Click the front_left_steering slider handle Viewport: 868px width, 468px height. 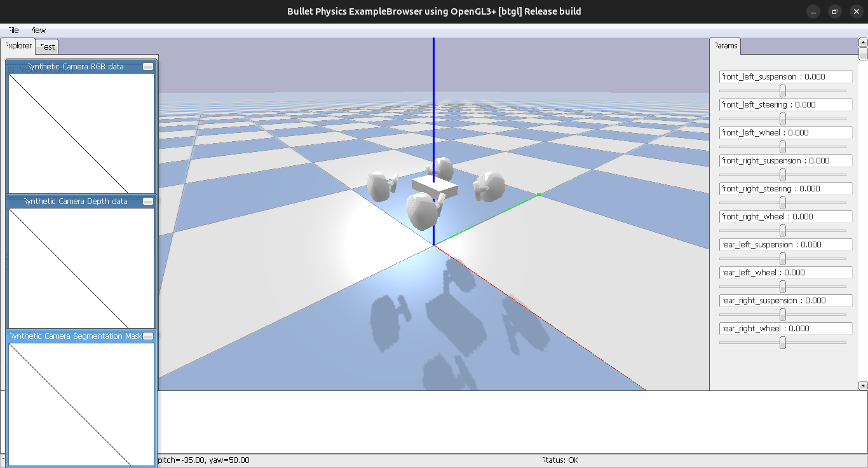(x=783, y=119)
